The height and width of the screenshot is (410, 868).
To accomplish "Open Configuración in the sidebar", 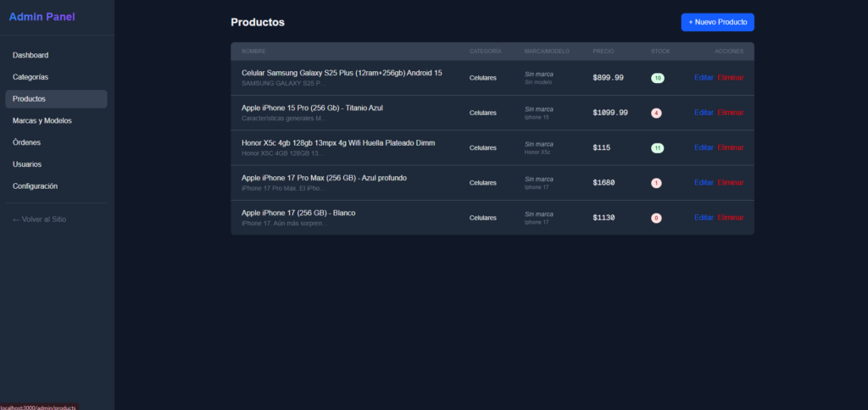I will pyautogui.click(x=36, y=186).
